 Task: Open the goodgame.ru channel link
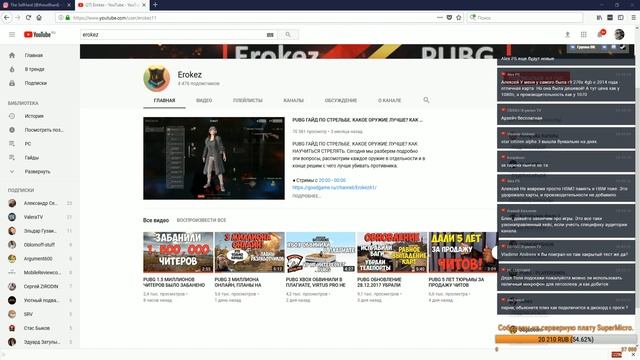click(x=334, y=187)
